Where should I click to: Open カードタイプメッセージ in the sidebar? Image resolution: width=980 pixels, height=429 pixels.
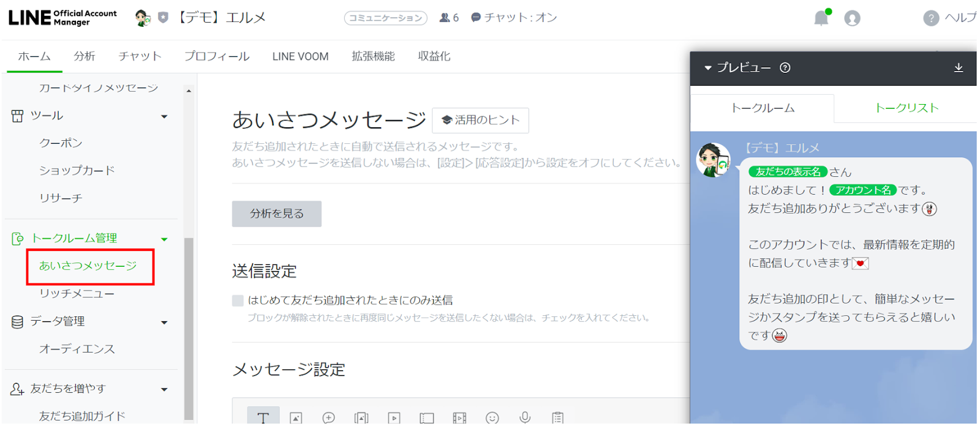[98, 88]
